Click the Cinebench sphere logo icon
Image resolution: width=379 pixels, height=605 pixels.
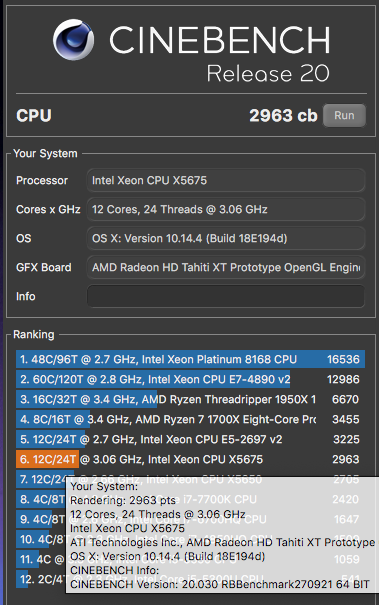coord(73,39)
